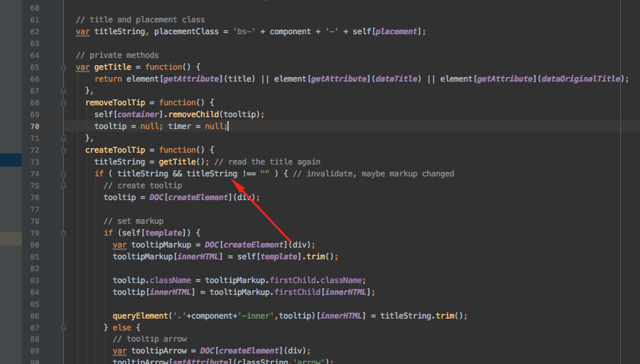The width and height of the screenshot is (640, 364).
Task: Click the fold marker on line 75
Action: coord(64,186)
